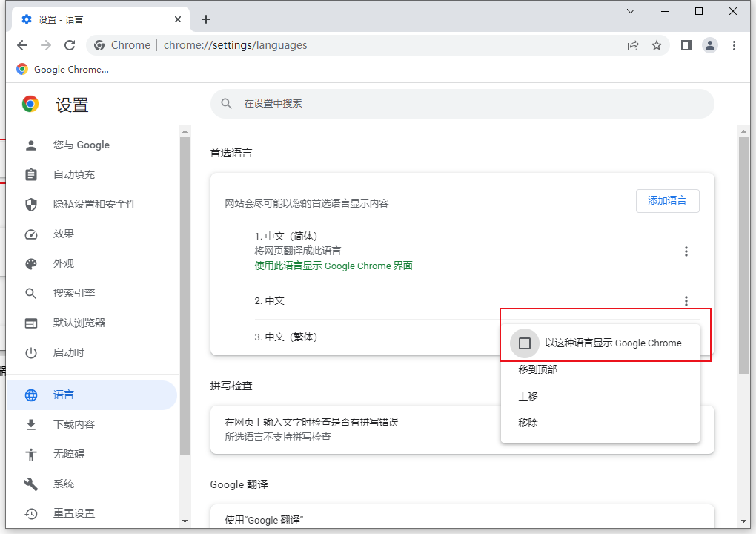Screen dimensions: 756x534
Task: Click the sidebar scrollbar down arrow
Action: (x=185, y=521)
